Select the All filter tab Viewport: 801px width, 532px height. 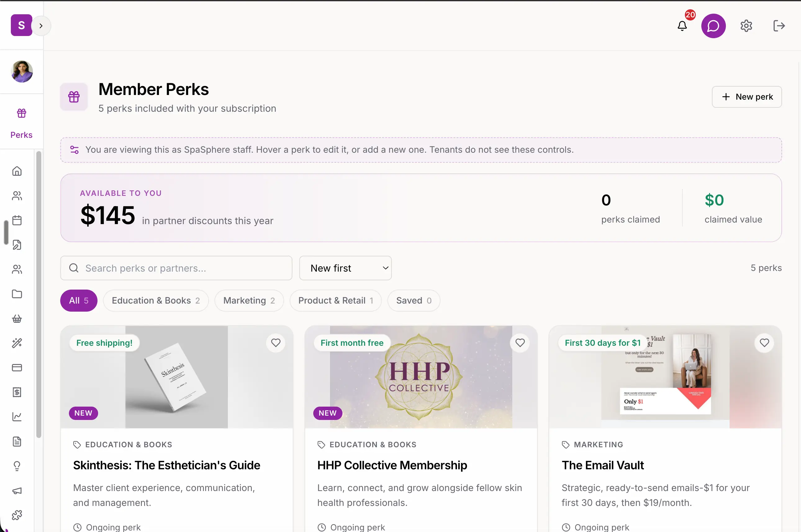click(79, 300)
